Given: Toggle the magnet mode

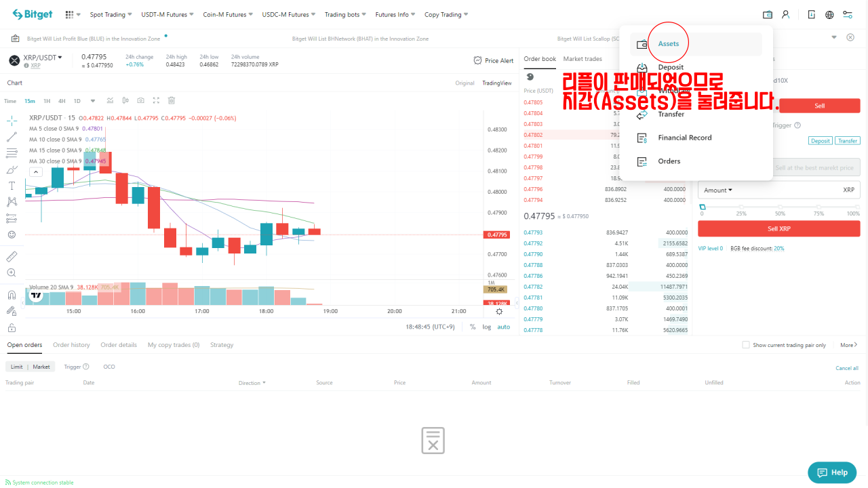Looking at the screenshot, I should (x=12, y=295).
